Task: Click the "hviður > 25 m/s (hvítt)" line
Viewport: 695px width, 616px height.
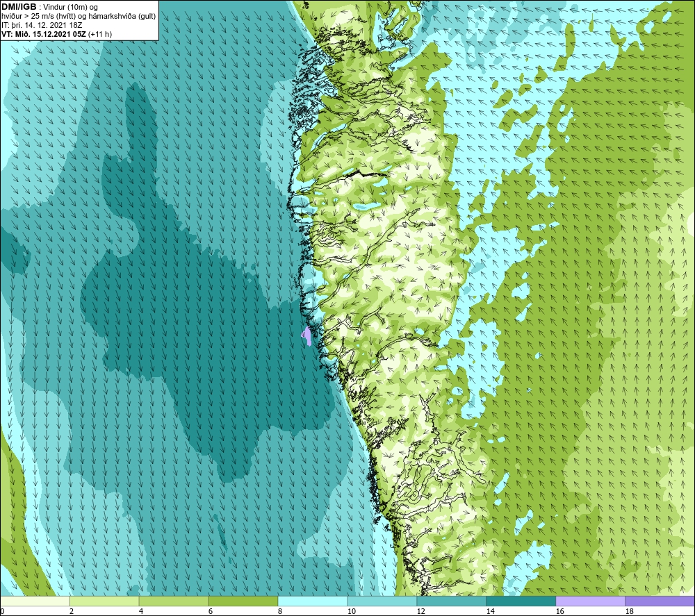Action: pos(38,17)
